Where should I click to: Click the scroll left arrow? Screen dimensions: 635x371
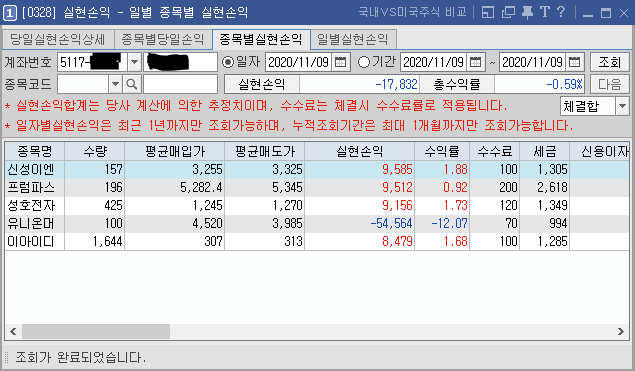(13, 331)
